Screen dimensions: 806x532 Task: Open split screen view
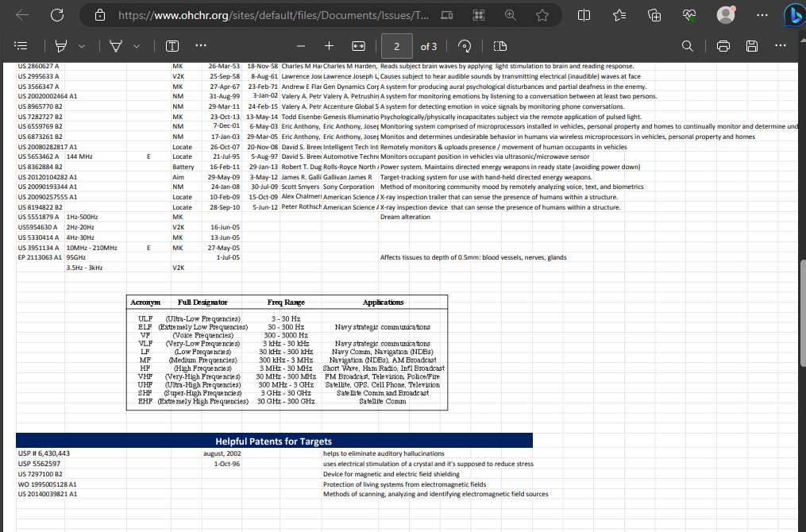coord(584,15)
